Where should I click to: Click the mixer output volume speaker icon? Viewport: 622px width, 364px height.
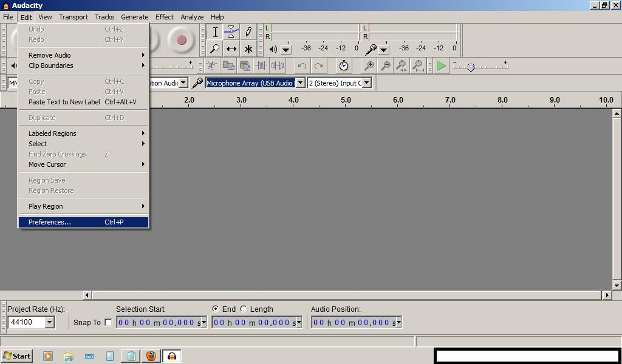(x=15, y=66)
